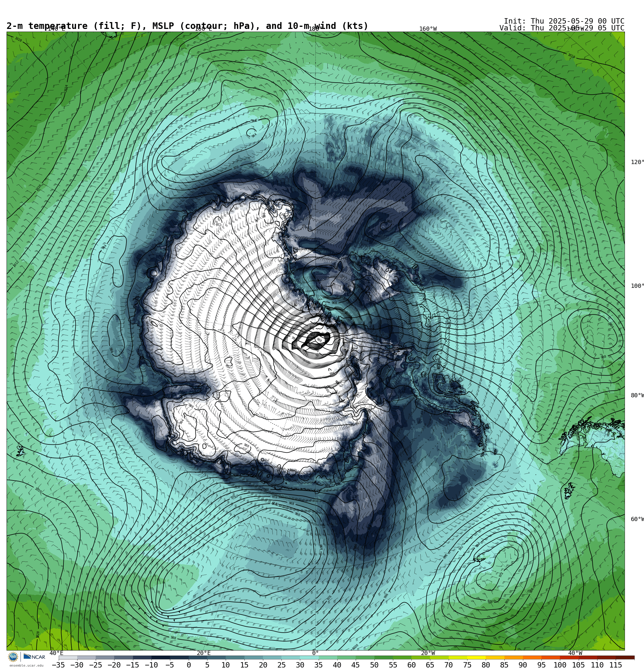644x669 pixels.
Task: Click the 'Init: Thu 2025-05-29 00 UTC' text
Action: (x=564, y=21)
